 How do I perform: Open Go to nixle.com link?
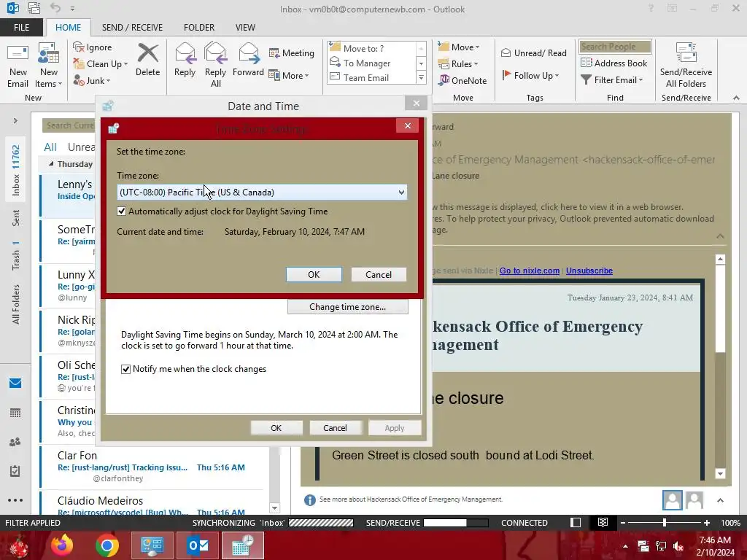point(530,271)
